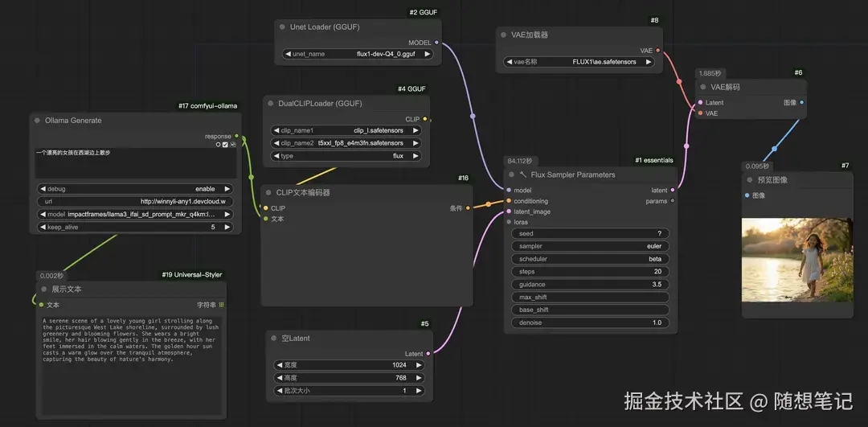
Task: Collapse the VAE解码 node title dot
Action: [x=703, y=87]
